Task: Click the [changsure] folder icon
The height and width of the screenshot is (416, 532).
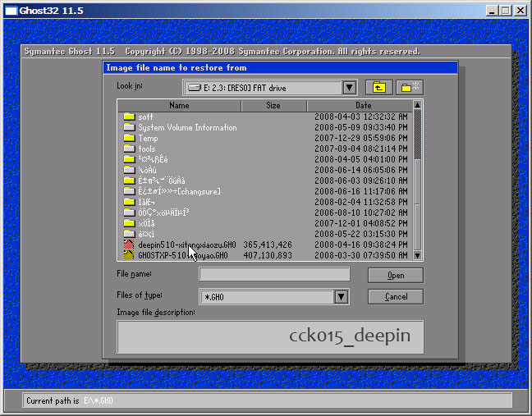Action: [x=129, y=191]
